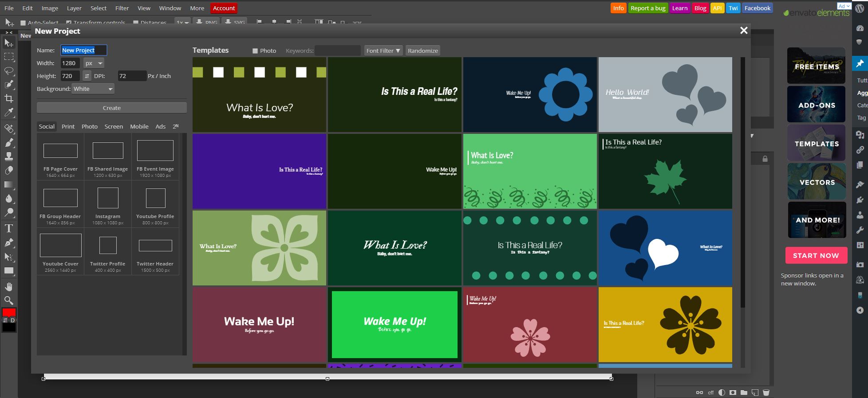868x398 pixels.
Task: Click the delete layer trash icon
Action: tap(766, 392)
